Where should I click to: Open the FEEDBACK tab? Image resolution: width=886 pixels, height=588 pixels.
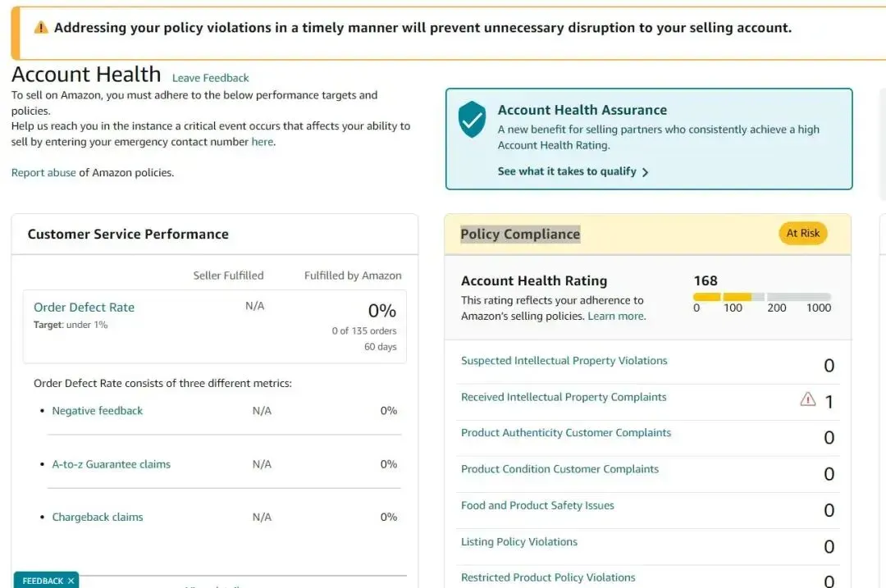43,581
